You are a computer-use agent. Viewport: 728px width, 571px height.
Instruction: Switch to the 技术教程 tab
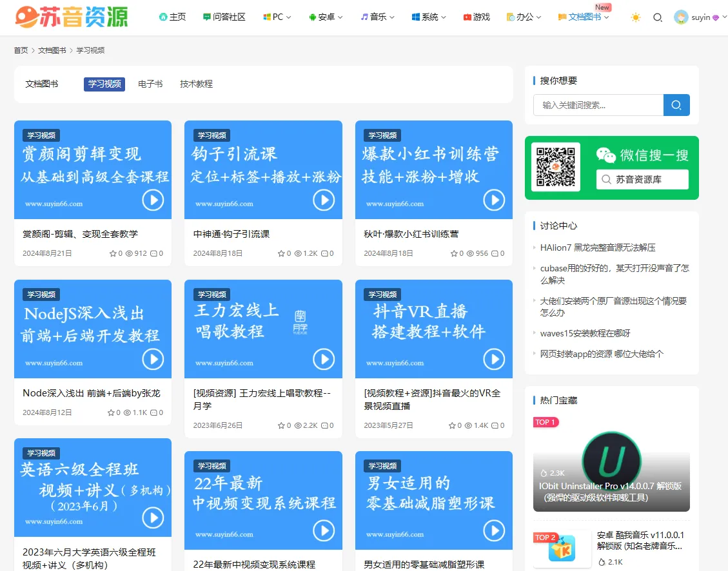click(195, 84)
